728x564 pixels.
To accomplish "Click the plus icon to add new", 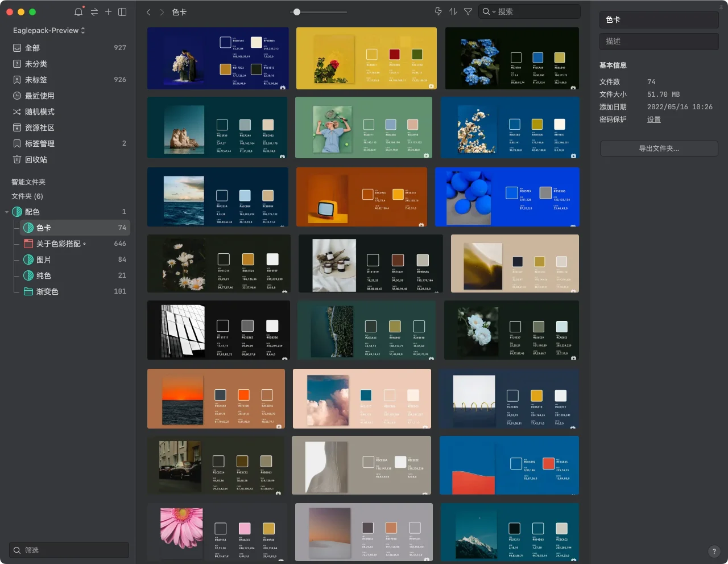I will (108, 12).
